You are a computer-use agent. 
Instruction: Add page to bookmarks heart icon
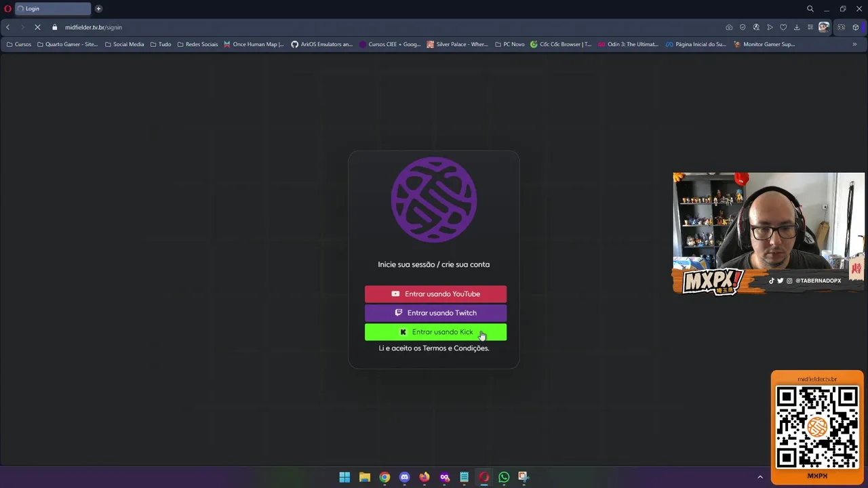[783, 27]
